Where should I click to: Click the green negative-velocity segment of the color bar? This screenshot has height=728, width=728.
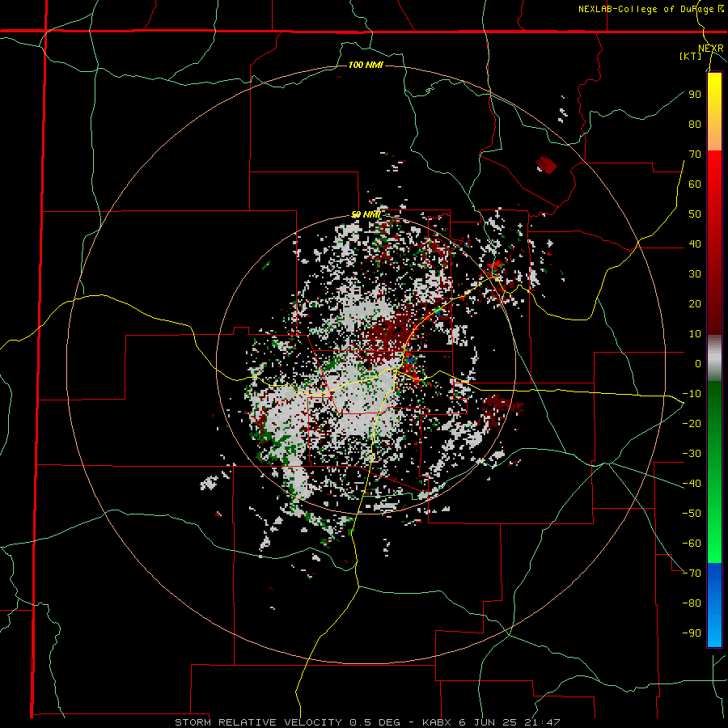point(714,472)
